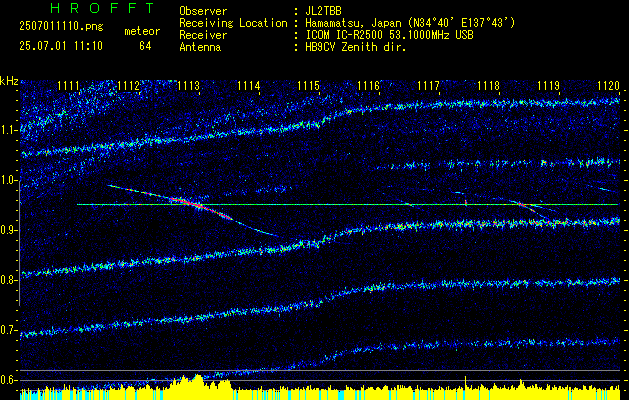The height and width of the screenshot is (400, 629).
Task: Click the Receiving Location field label
Action: click(233, 23)
